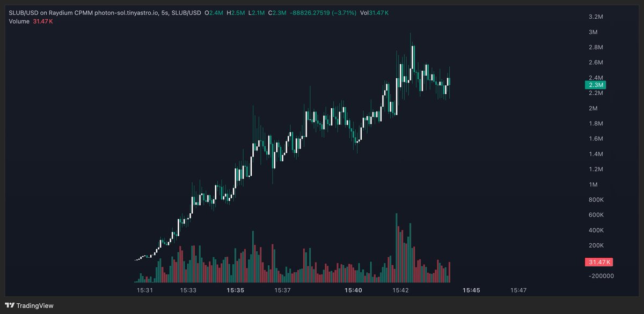
Task: Click the 15:45 time axis label
Action: pyautogui.click(x=471, y=290)
